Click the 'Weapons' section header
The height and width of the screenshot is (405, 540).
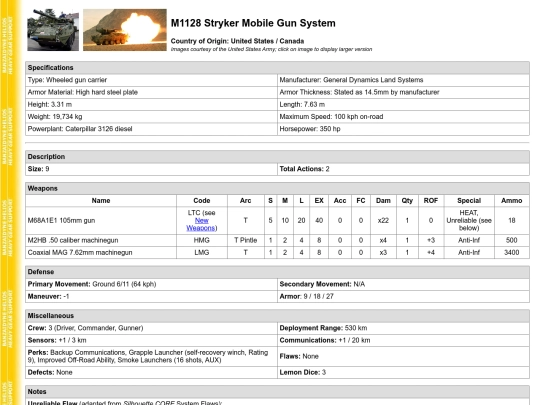click(x=277, y=188)
